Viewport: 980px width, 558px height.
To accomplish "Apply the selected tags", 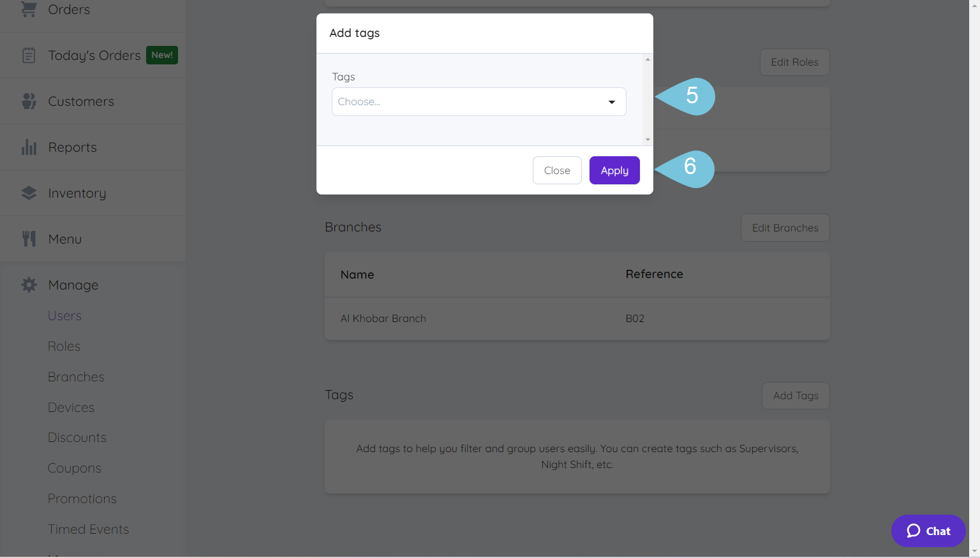I will pos(614,170).
